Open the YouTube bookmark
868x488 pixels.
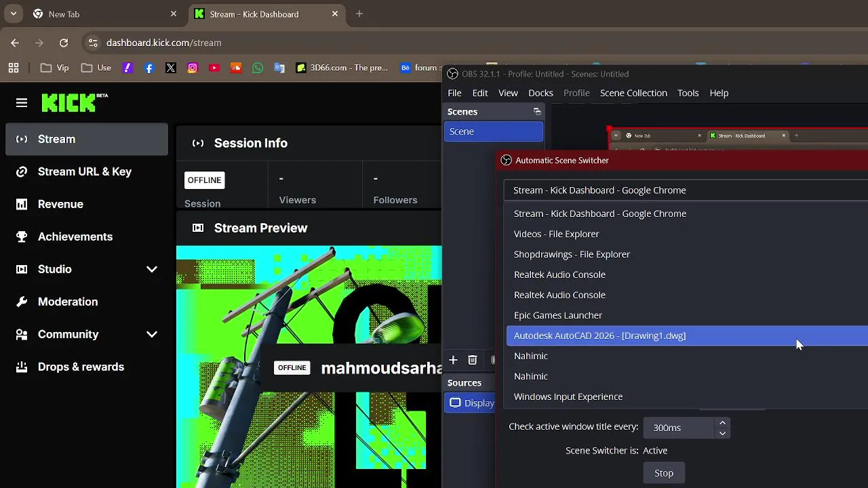[x=214, y=68]
